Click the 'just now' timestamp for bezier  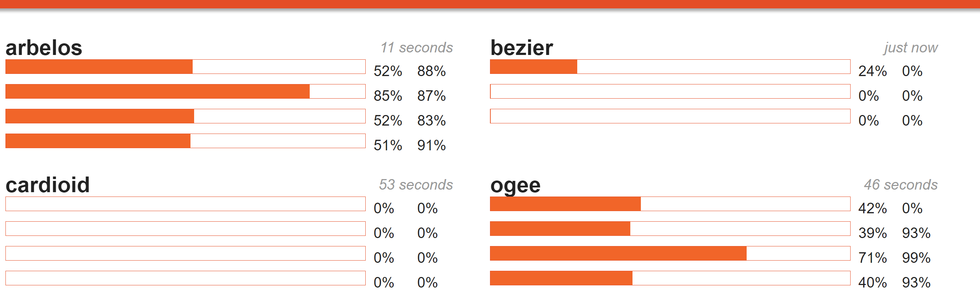[911, 48]
